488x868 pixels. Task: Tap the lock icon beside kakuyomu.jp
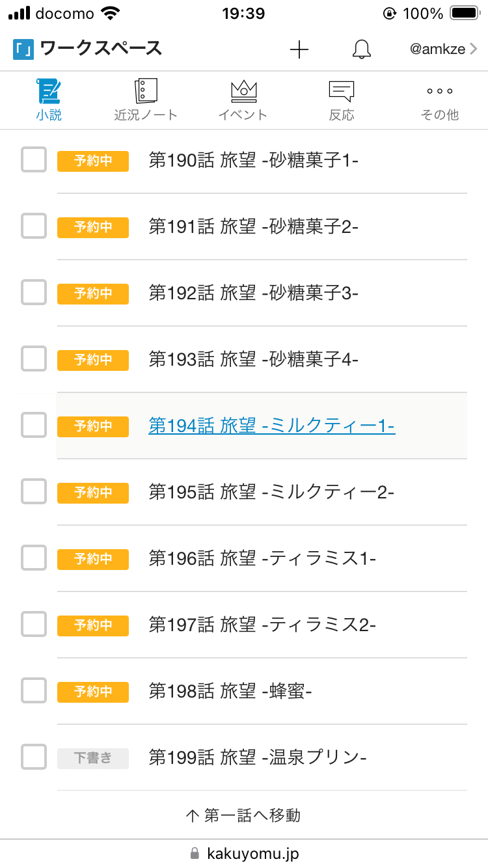[x=194, y=853]
